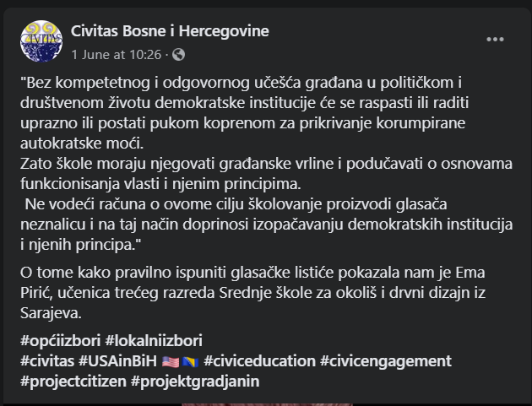Click the sentence starting 'Zato škole moraju'
The height and width of the screenshot is (406, 532).
coord(266,174)
